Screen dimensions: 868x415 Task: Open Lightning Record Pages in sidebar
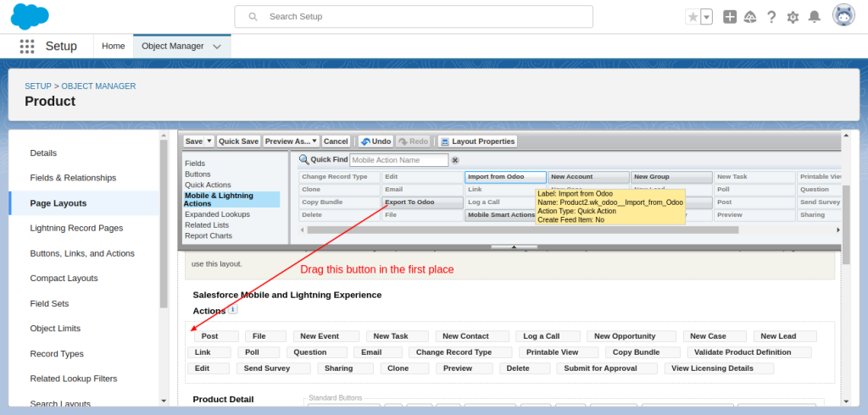[76, 228]
